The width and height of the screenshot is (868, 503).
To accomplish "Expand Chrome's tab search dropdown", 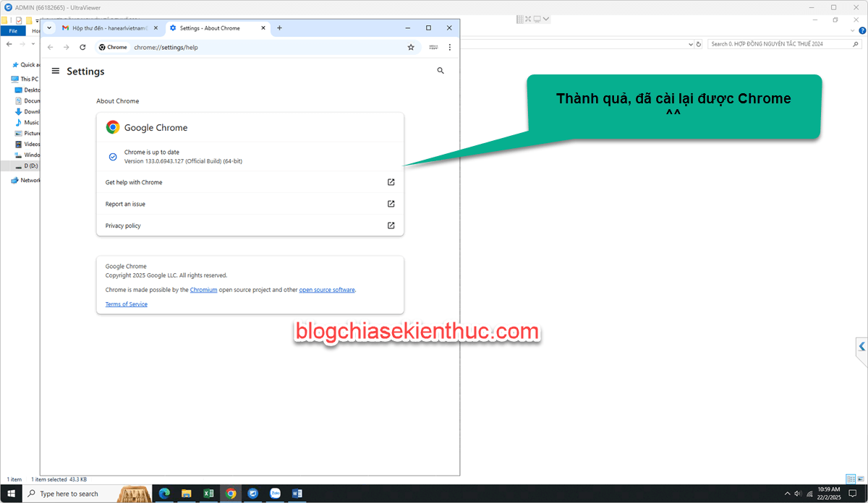I will 49,28.
